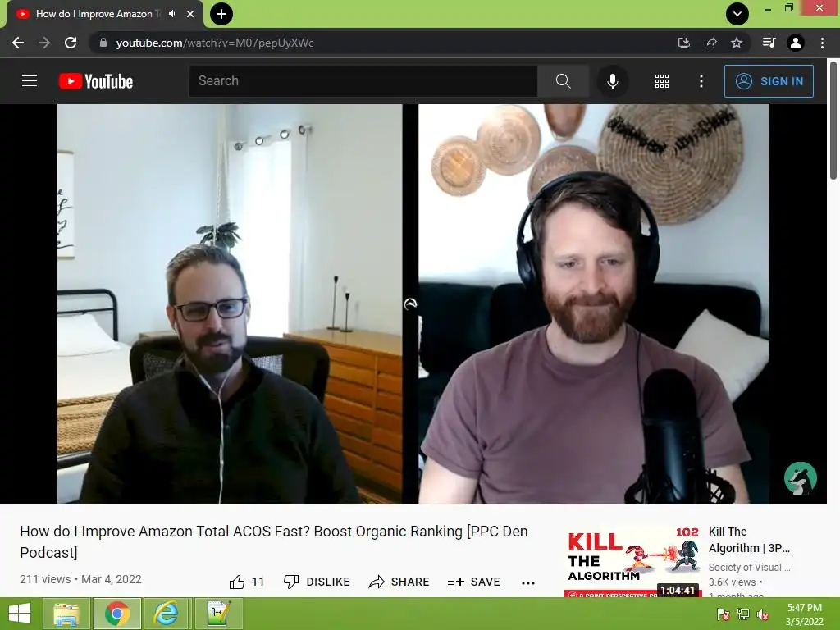Go back using the browser back arrow

click(18, 43)
